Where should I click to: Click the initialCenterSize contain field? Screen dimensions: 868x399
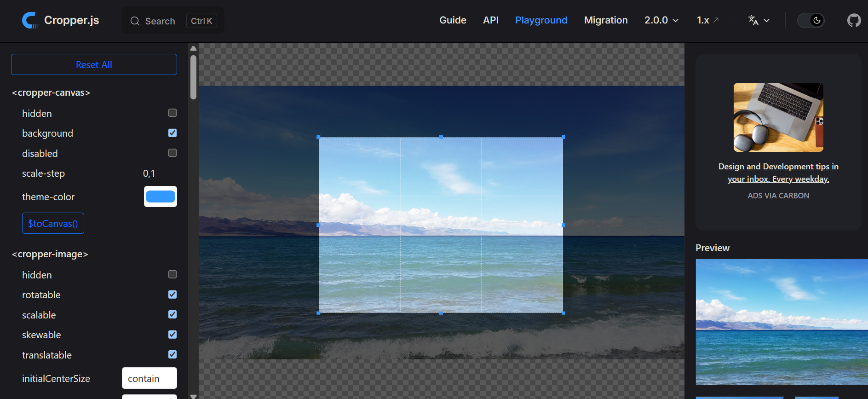click(149, 378)
